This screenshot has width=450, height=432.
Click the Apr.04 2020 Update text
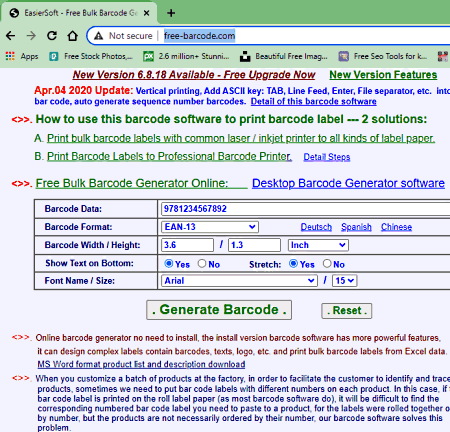pyautogui.click(x=84, y=90)
